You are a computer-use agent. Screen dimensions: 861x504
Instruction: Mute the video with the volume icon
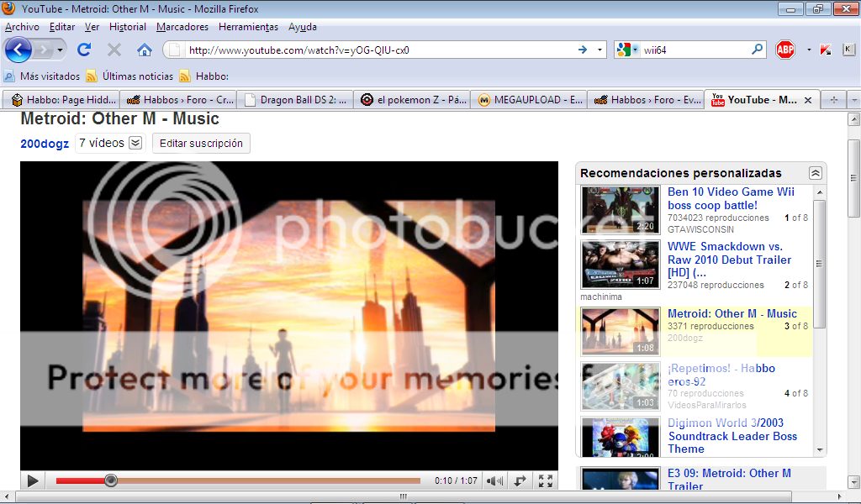click(495, 480)
